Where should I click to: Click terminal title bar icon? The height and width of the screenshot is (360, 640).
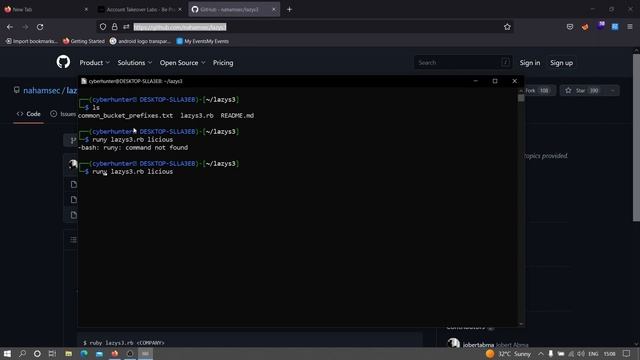click(84, 81)
